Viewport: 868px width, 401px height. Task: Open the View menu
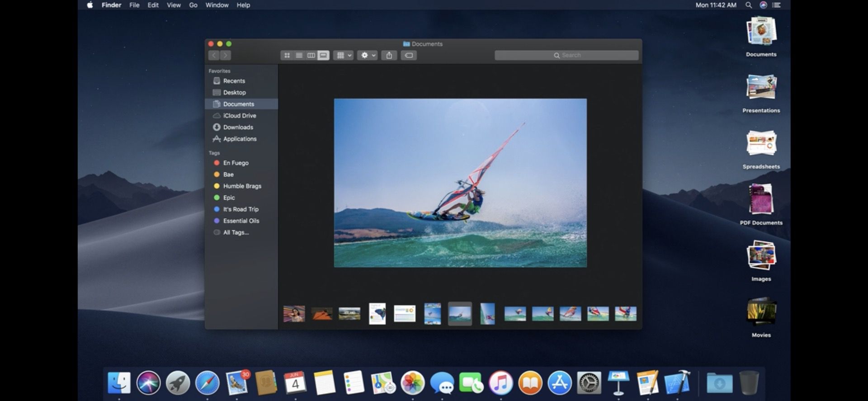coord(174,5)
